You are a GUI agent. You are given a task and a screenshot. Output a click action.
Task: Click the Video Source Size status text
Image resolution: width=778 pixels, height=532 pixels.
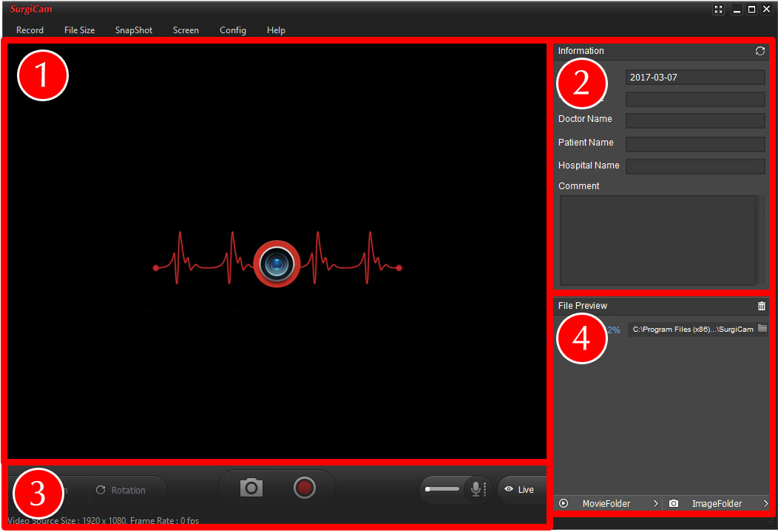104,521
